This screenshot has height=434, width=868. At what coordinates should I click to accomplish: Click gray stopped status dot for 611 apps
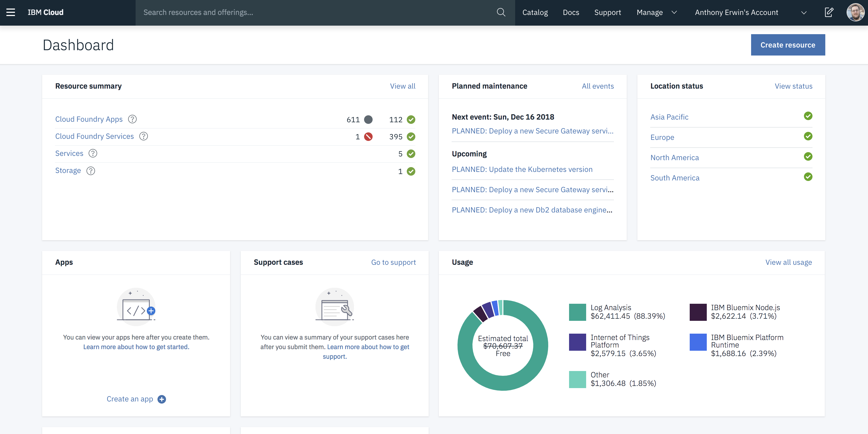(x=368, y=120)
